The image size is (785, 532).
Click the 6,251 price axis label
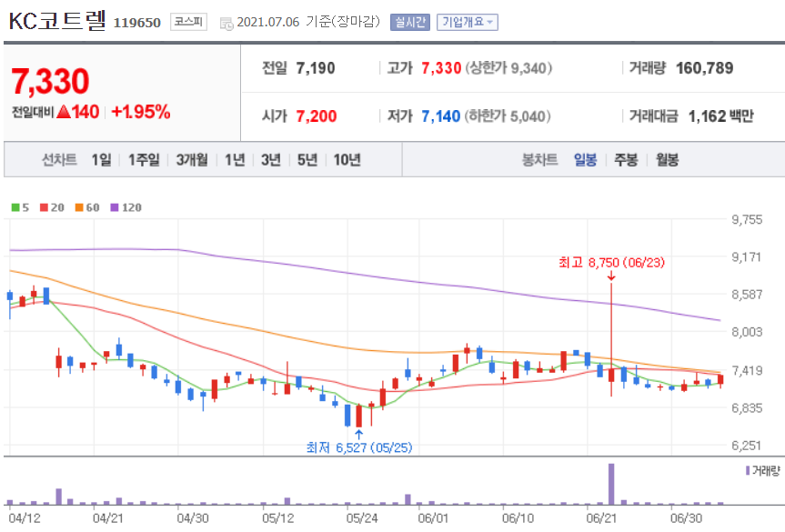click(747, 445)
